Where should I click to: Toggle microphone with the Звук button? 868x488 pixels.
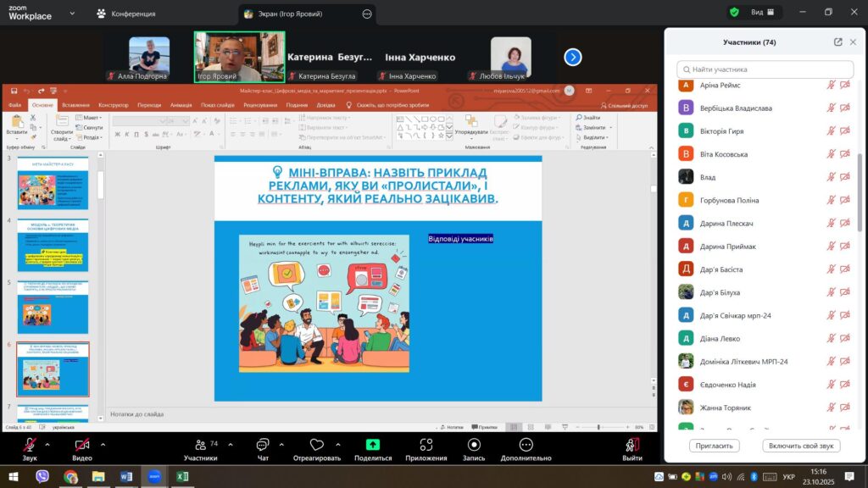[30, 446]
